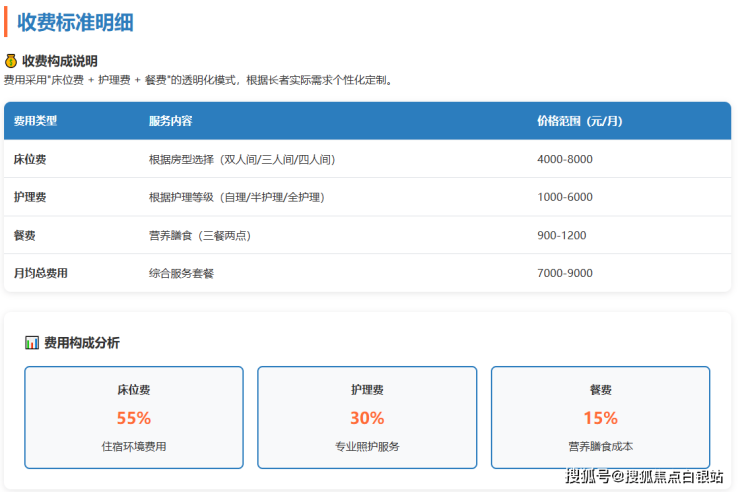Click the orange bar left of 收费标准明细
This screenshot has height=492, width=740.
(x=6, y=21)
